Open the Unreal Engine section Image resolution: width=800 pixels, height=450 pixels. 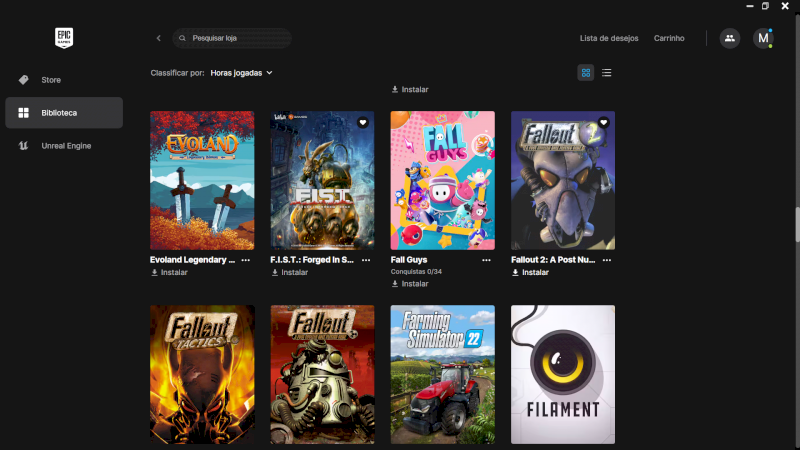point(64,146)
